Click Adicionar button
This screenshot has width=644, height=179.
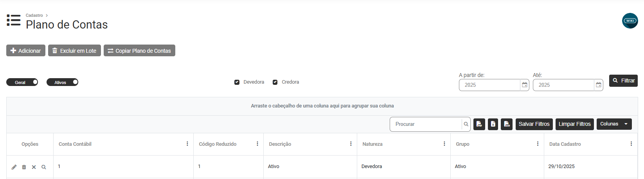(x=26, y=51)
